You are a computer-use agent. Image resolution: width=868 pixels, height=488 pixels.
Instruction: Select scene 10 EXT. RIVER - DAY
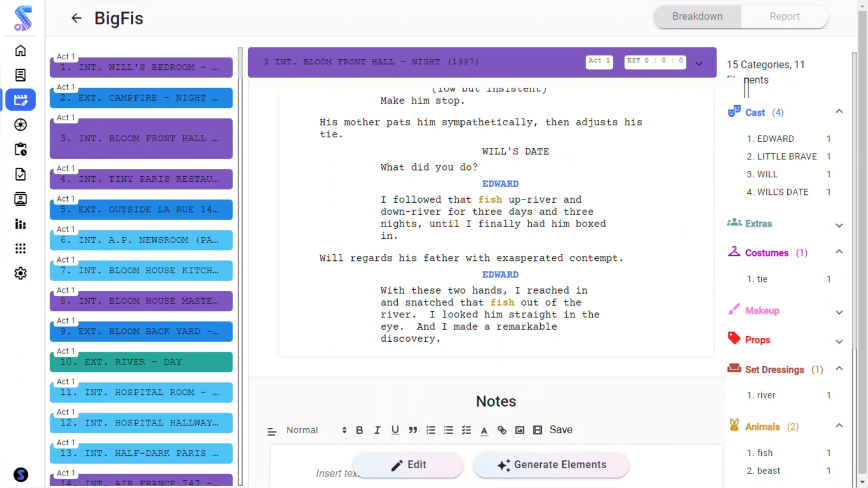pyautogui.click(x=141, y=361)
